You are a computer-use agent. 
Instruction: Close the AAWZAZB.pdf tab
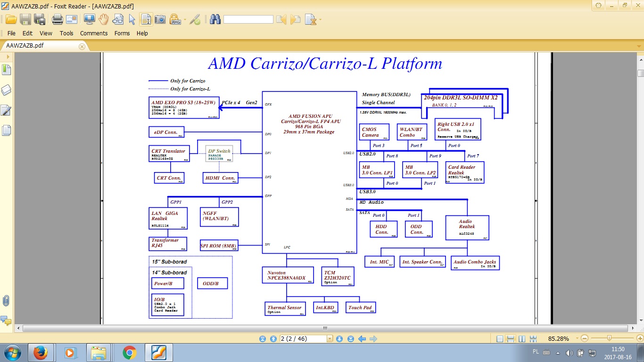pos(82,46)
